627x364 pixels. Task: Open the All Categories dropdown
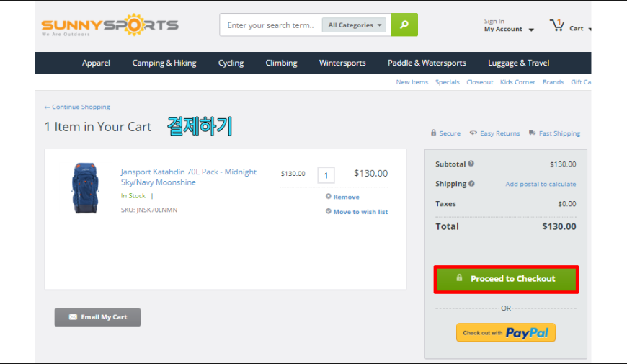pyautogui.click(x=355, y=25)
